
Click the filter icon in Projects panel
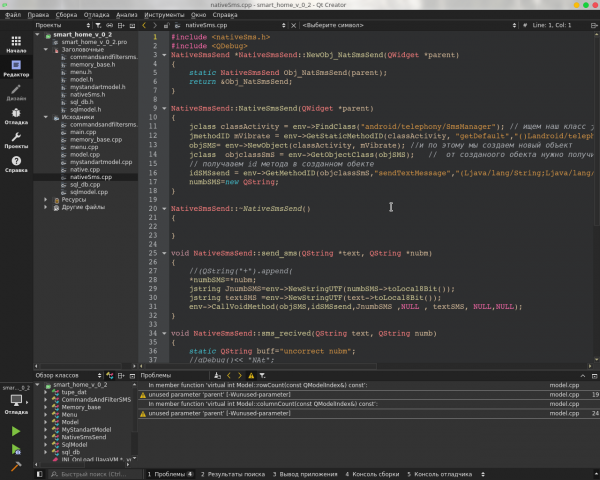pos(98,25)
